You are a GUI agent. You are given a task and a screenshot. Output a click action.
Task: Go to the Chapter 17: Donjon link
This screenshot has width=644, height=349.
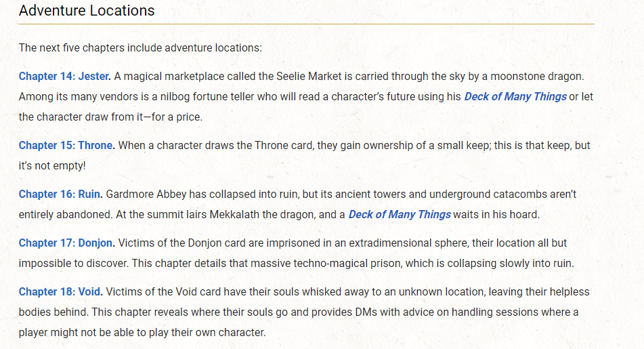[x=66, y=243]
